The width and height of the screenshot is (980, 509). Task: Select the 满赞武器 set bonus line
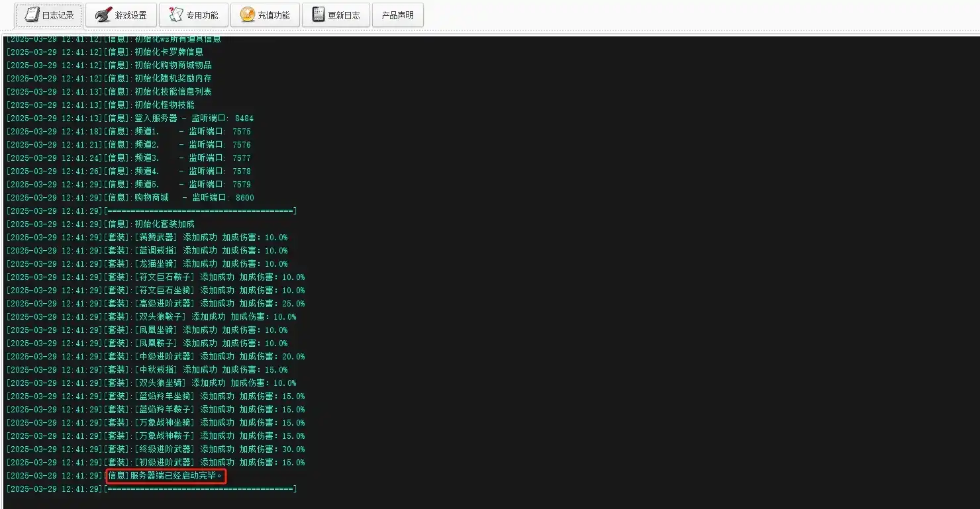click(146, 237)
